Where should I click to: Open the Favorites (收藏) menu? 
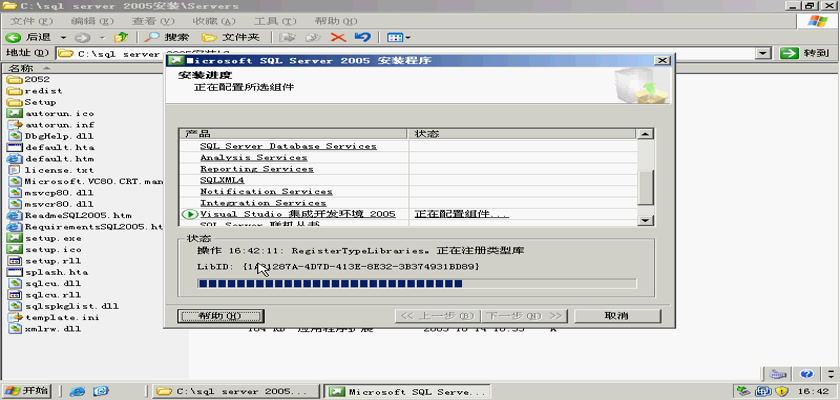214,21
